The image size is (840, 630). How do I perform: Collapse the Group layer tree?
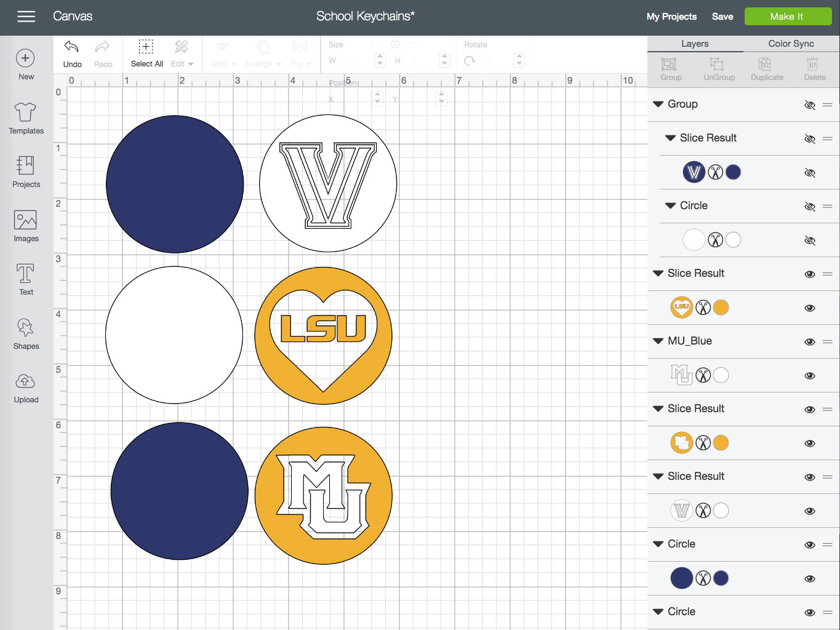tap(658, 105)
